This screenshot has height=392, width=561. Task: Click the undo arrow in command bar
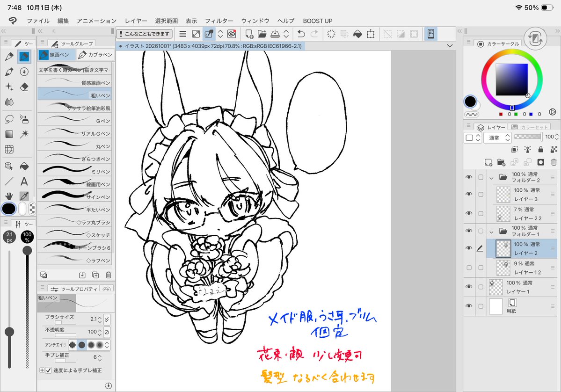(x=301, y=34)
